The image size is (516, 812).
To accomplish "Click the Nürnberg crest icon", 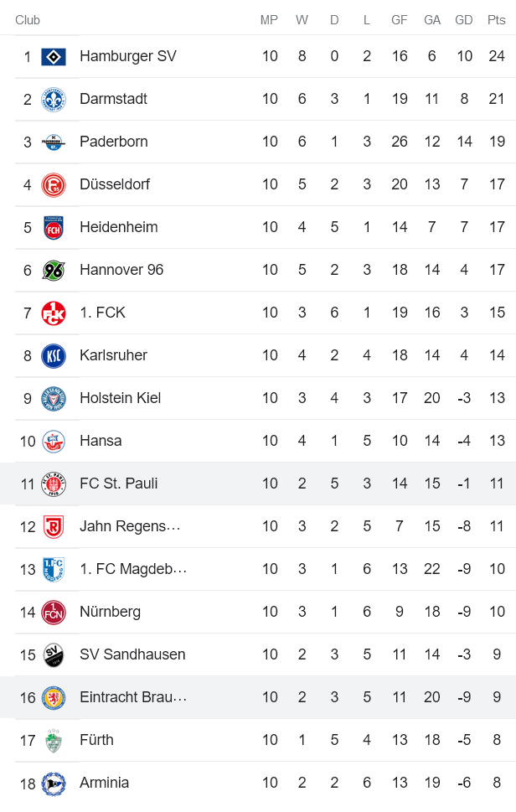I will click(52, 611).
